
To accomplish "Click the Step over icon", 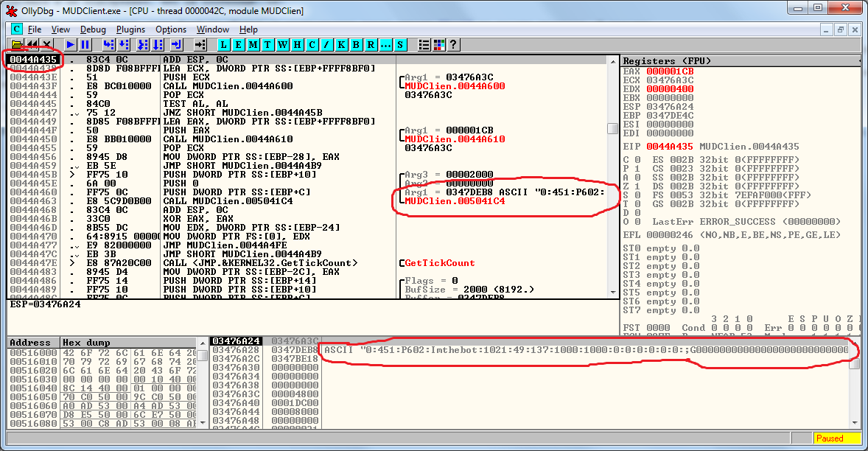I will pos(124,45).
